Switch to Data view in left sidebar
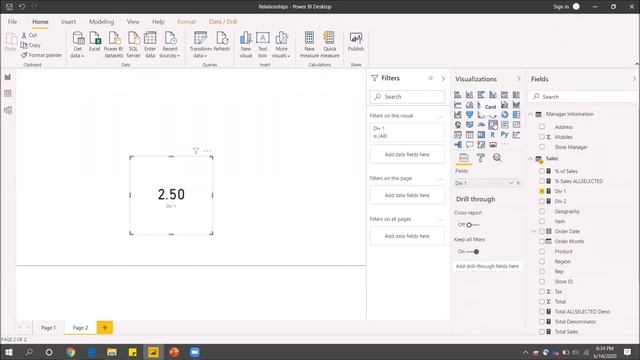The width and height of the screenshot is (640, 360). [8, 93]
